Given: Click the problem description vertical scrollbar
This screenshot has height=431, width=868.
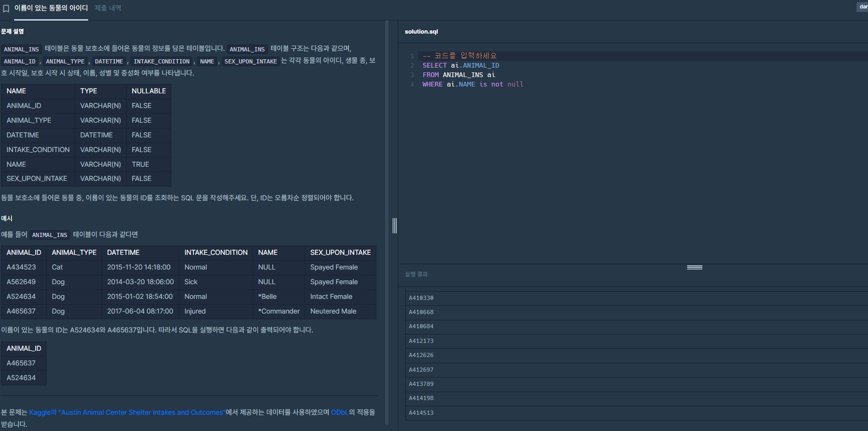Looking at the screenshot, I should tap(387, 223).
